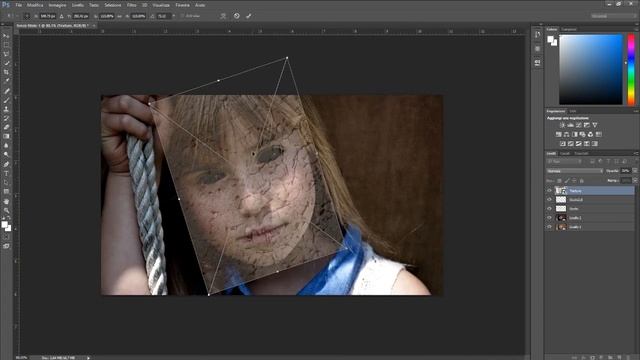The height and width of the screenshot is (360, 640).
Task: Select the Eyedropper tool
Action: (6, 81)
